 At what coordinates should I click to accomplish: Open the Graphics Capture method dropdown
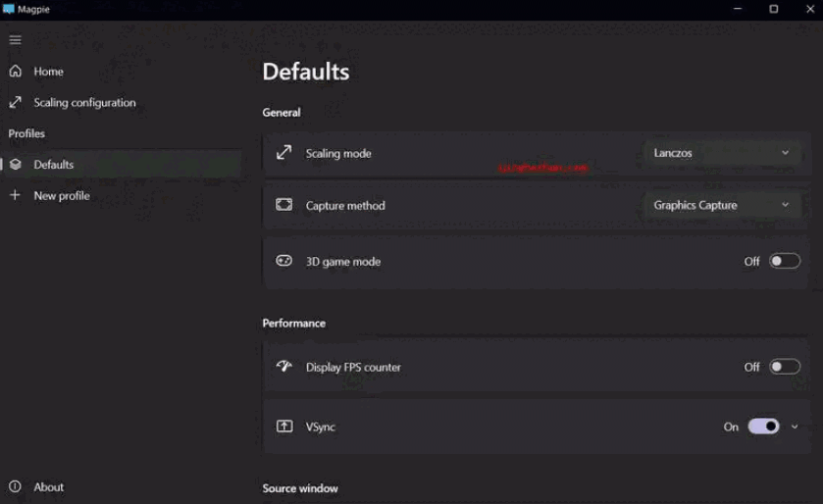tap(721, 205)
